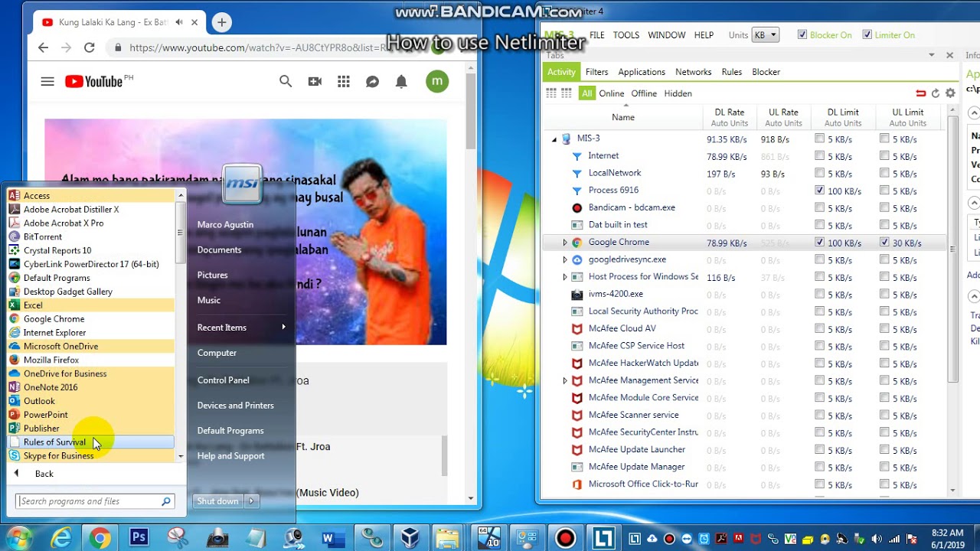Enable McAfee Cloud AV DL Limit checkbox
Screen dimensions: 980x551
(820, 329)
